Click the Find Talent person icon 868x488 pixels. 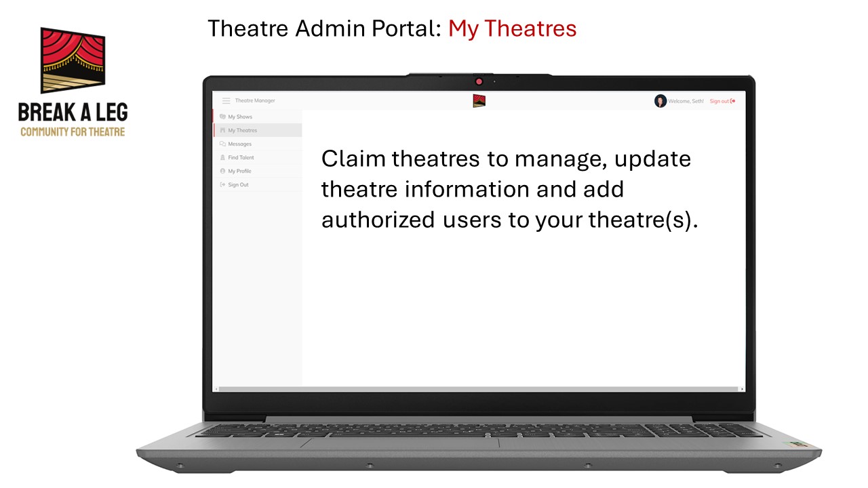point(222,157)
